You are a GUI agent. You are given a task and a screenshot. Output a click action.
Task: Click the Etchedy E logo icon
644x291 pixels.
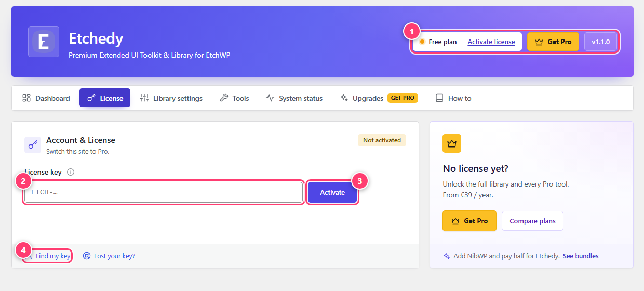click(44, 42)
